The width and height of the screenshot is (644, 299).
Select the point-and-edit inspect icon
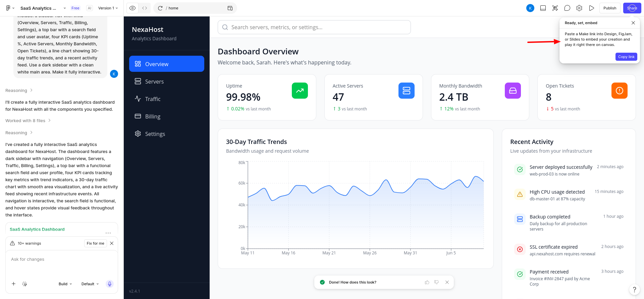click(555, 8)
